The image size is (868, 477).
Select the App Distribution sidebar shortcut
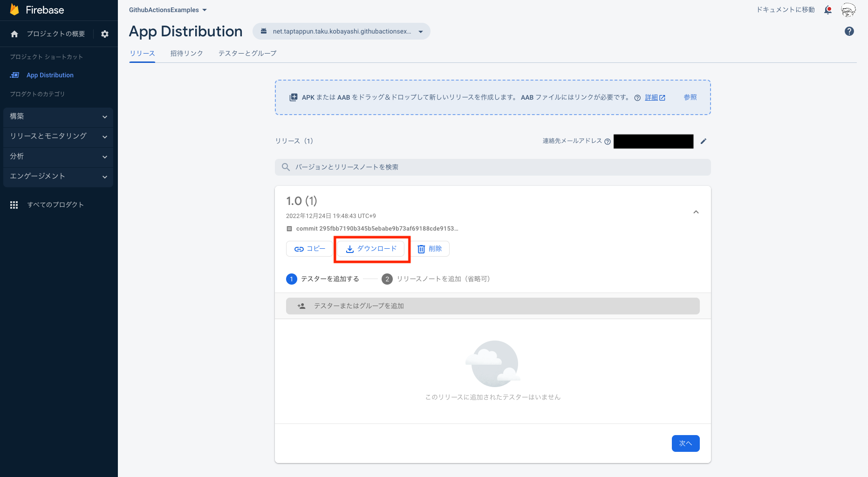pos(50,75)
